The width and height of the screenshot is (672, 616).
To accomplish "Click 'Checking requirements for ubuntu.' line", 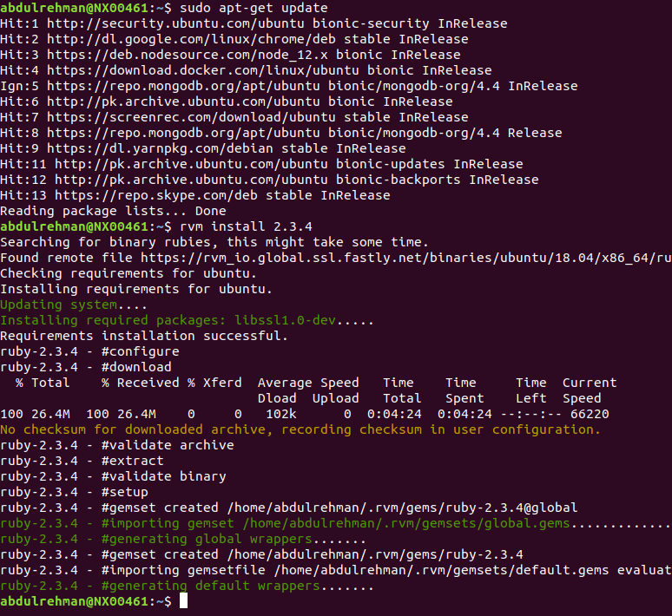I will 128,274.
